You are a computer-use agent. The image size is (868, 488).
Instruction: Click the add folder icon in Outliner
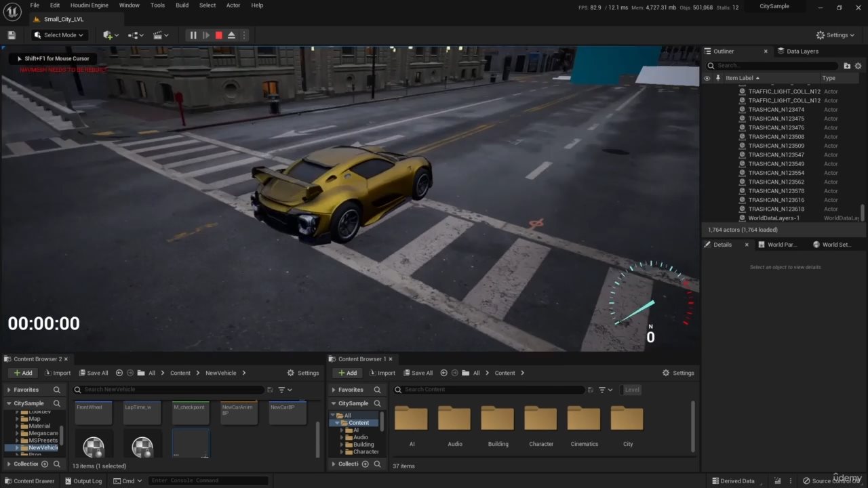click(846, 66)
